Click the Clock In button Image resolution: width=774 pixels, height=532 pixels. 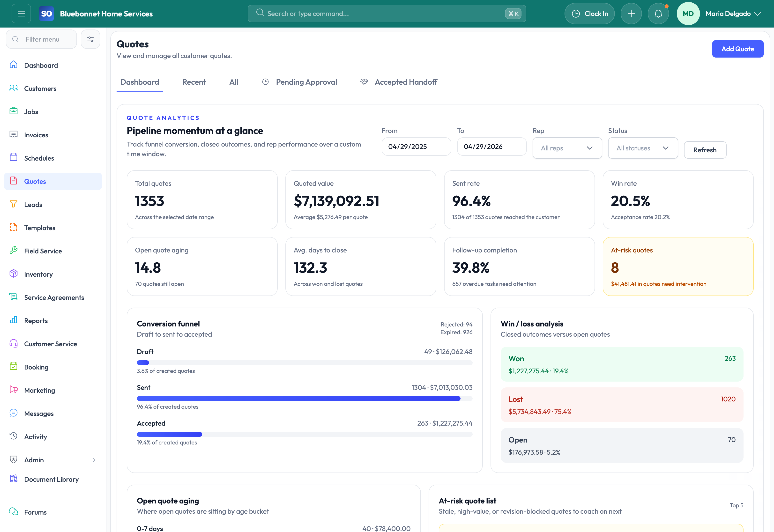tap(589, 14)
